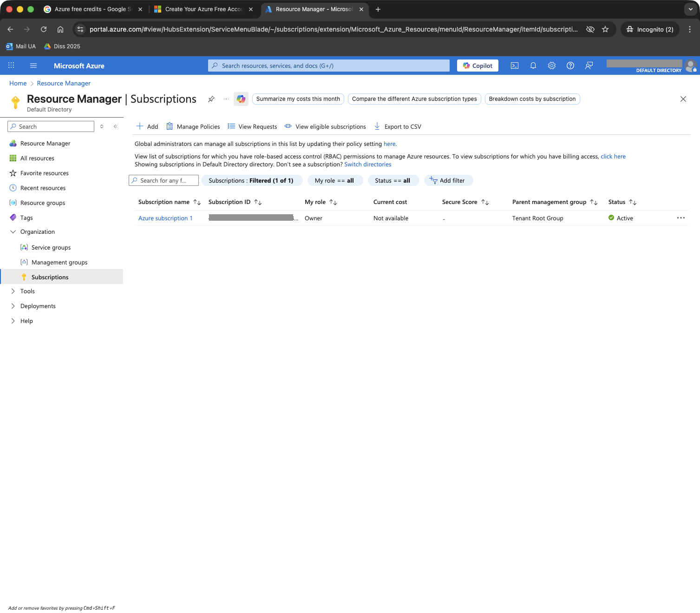Open the notifications bell
Viewport: 700px width, 613px height.
(x=533, y=66)
